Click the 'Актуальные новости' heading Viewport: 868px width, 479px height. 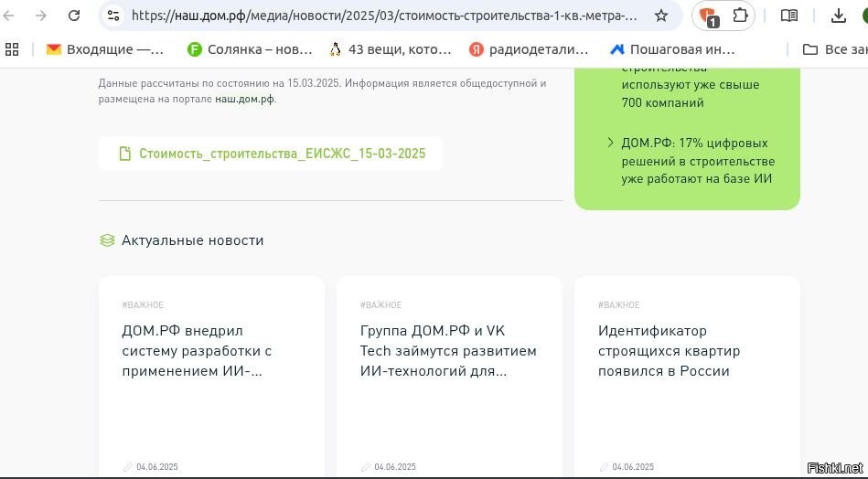193,240
